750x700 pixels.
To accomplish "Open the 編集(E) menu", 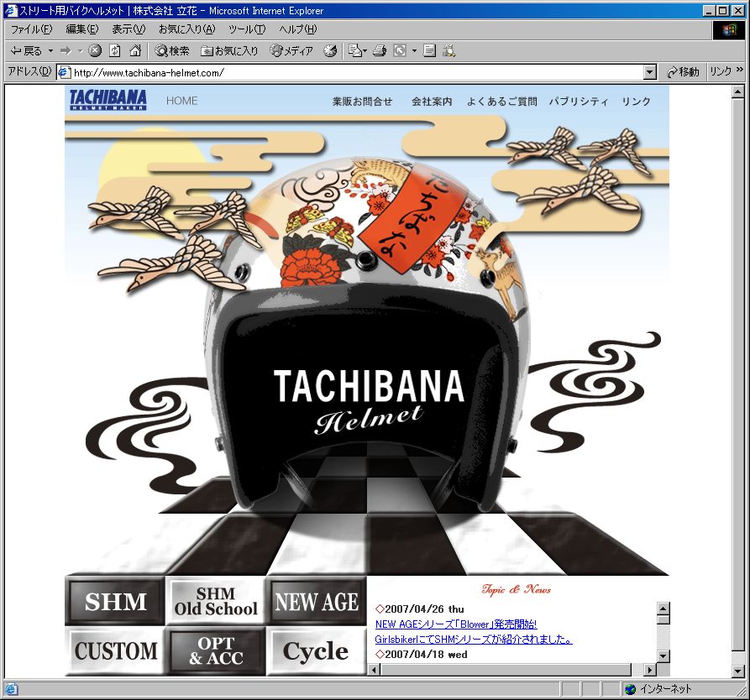I will click(x=82, y=29).
